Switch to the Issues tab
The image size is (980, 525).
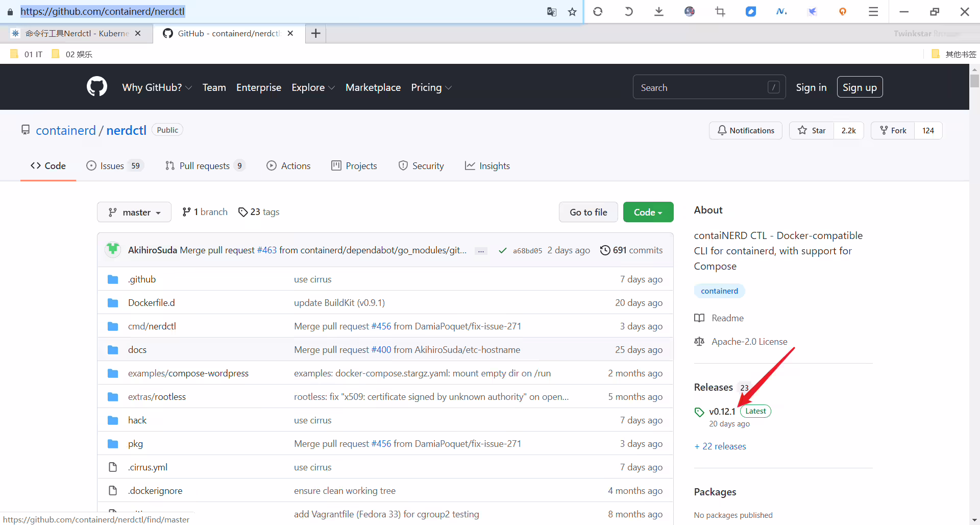115,165
